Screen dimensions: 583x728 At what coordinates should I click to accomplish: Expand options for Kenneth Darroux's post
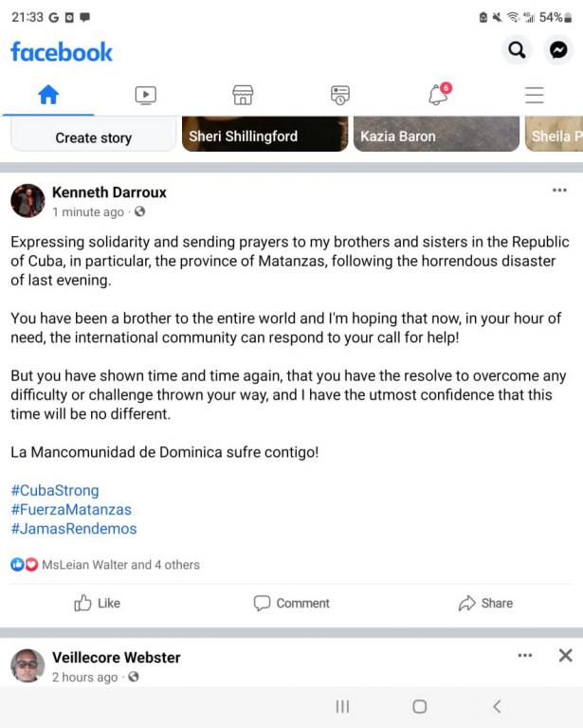tap(560, 190)
